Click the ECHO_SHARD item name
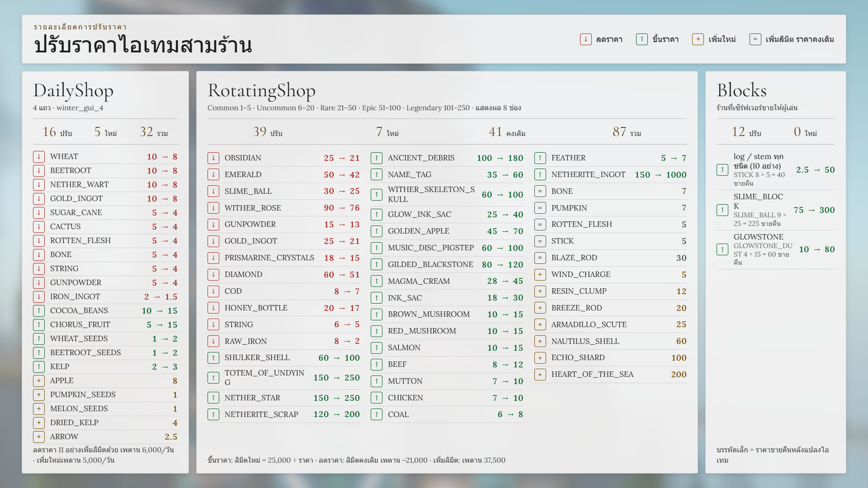This screenshot has width=868, height=488. [578, 358]
